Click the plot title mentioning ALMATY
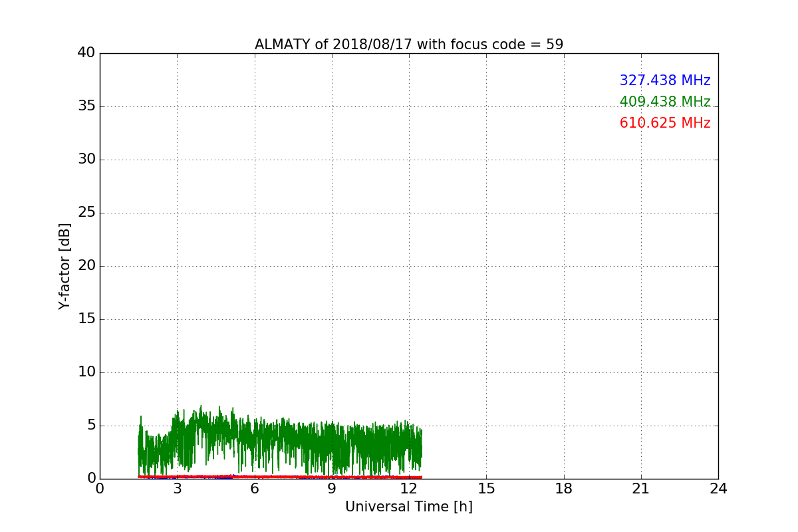Viewport: 798px width, 532px height. click(409, 45)
